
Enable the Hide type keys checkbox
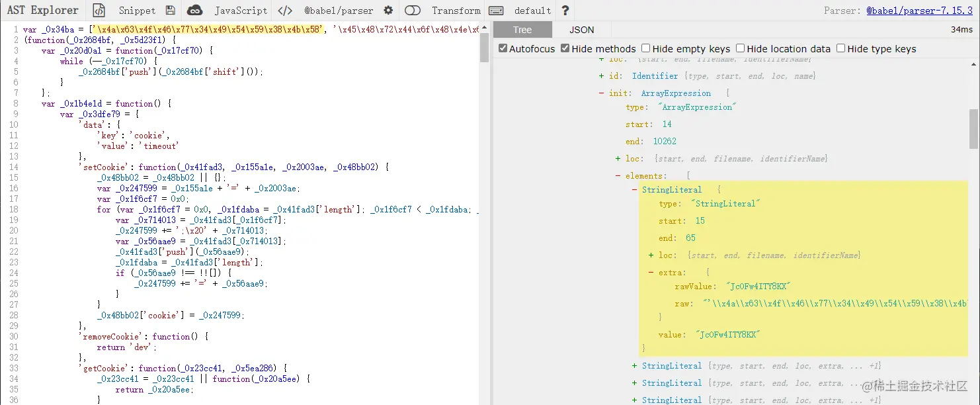[x=841, y=48]
